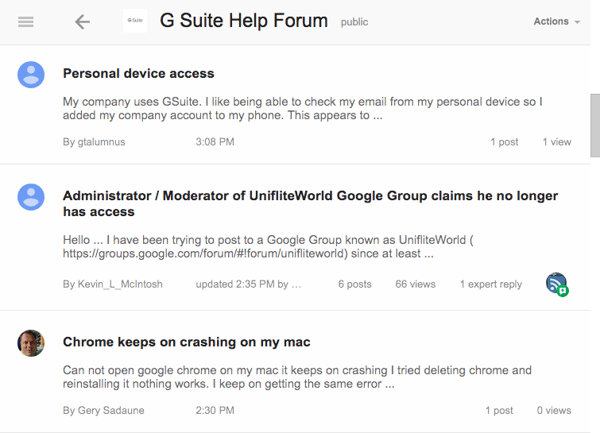
Task: Go back with the left arrow
Action: (82, 22)
